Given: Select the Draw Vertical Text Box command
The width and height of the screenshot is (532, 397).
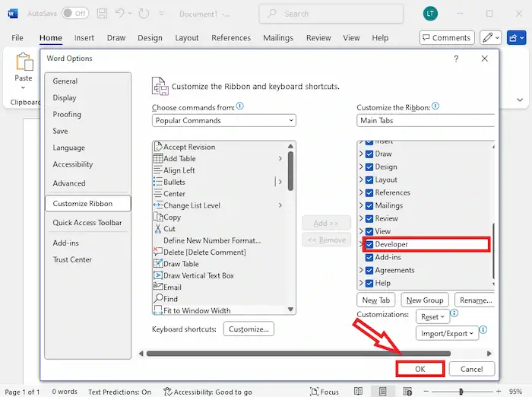Looking at the screenshot, I should [x=198, y=276].
